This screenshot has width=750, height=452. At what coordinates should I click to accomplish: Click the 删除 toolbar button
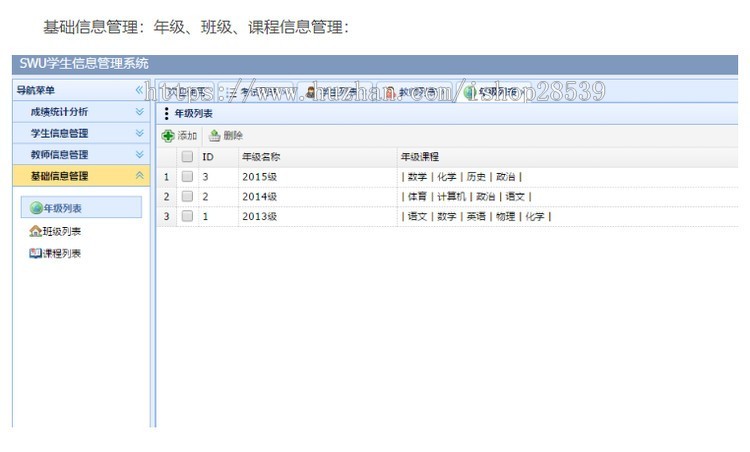(x=226, y=136)
